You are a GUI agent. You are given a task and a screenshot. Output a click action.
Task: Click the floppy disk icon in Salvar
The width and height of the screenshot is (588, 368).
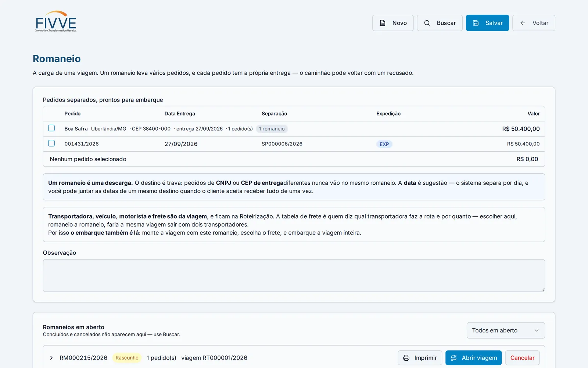pyautogui.click(x=476, y=23)
